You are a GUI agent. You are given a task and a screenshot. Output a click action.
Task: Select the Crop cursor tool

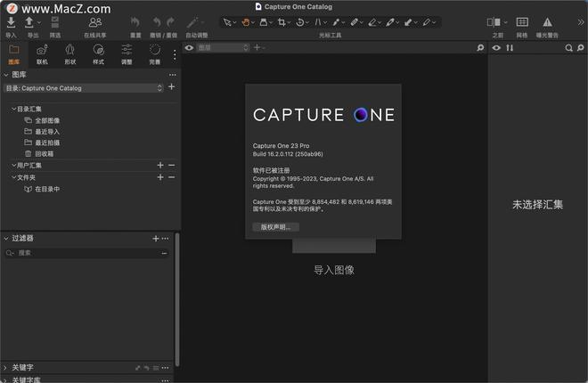pyautogui.click(x=282, y=22)
